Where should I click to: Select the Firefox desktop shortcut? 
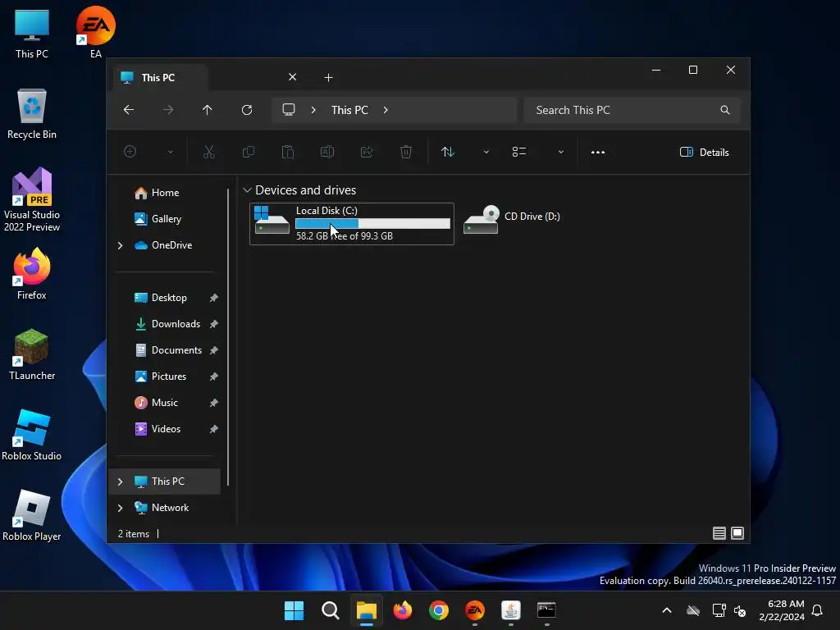(x=32, y=274)
